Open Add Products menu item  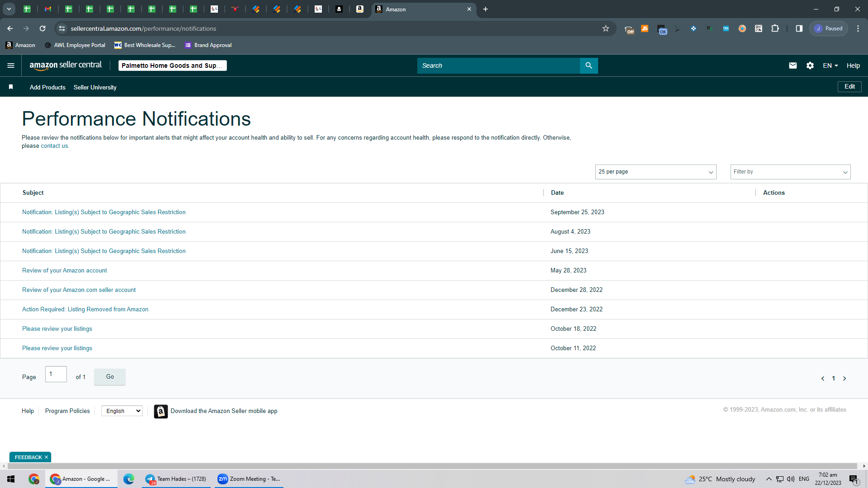pyautogui.click(x=47, y=87)
